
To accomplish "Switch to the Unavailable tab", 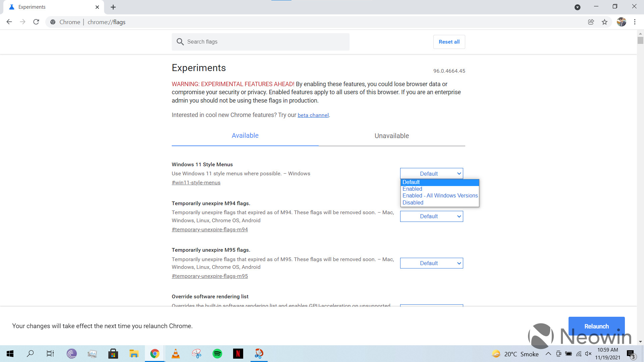I will click(391, 136).
